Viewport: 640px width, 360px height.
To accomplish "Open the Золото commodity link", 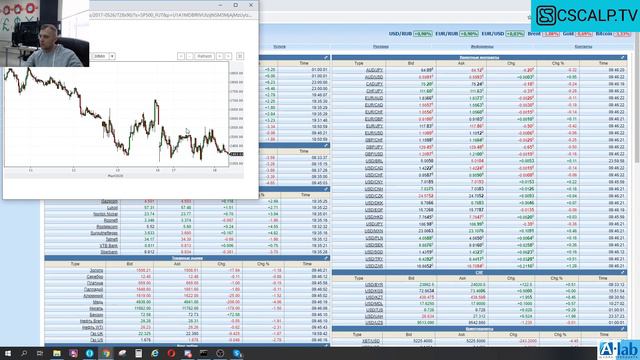I will click(x=96, y=270).
